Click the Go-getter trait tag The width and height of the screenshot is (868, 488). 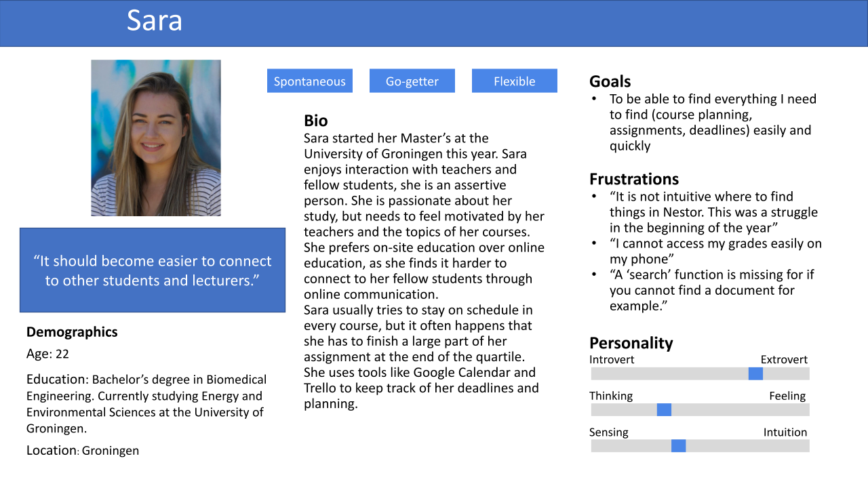[412, 81]
